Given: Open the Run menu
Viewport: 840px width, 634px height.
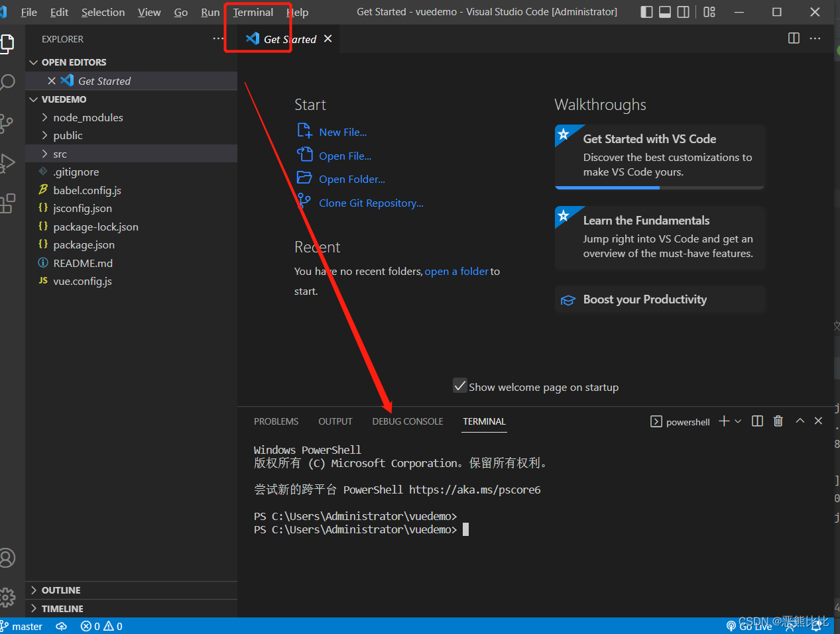Looking at the screenshot, I should click(x=210, y=12).
